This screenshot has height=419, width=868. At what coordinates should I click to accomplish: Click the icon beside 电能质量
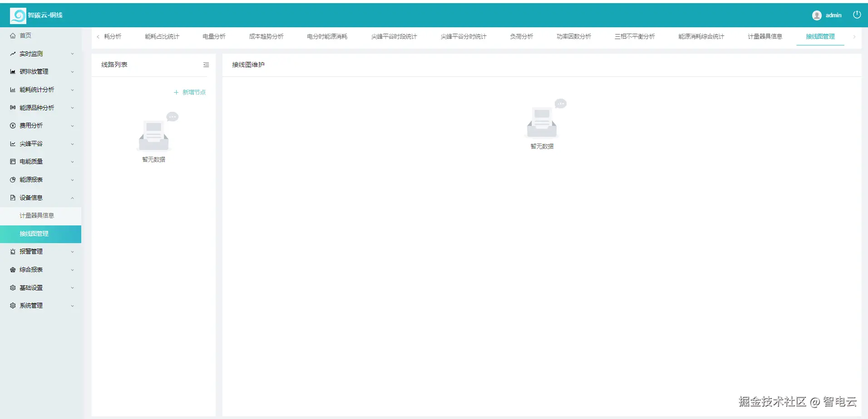tap(13, 161)
